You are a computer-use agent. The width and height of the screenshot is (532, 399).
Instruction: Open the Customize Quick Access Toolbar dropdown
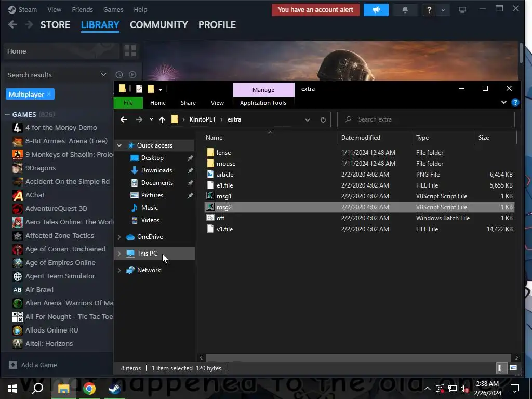[160, 89]
